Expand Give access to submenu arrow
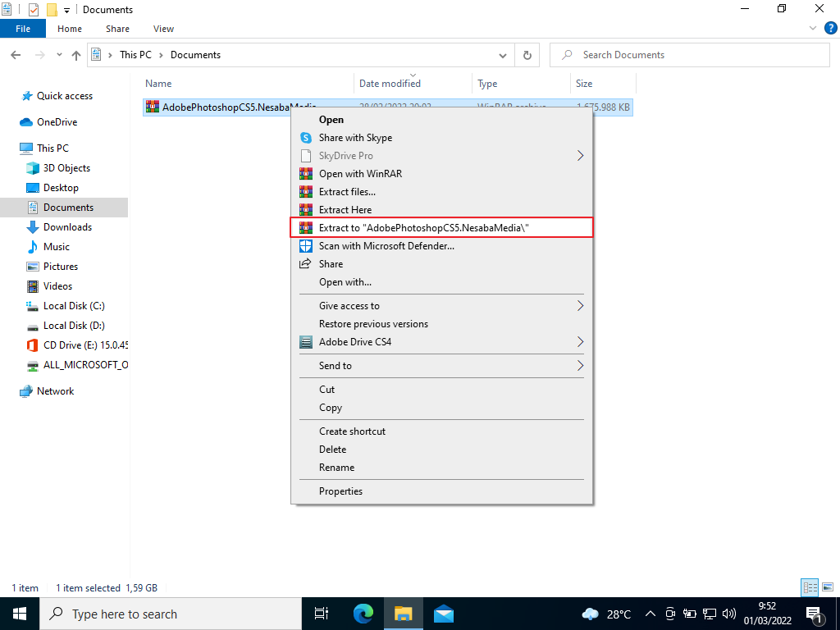 580,306
